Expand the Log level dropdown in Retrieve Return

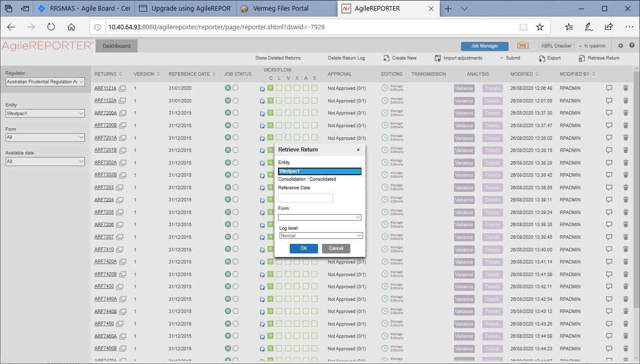(x=321, y=235)
